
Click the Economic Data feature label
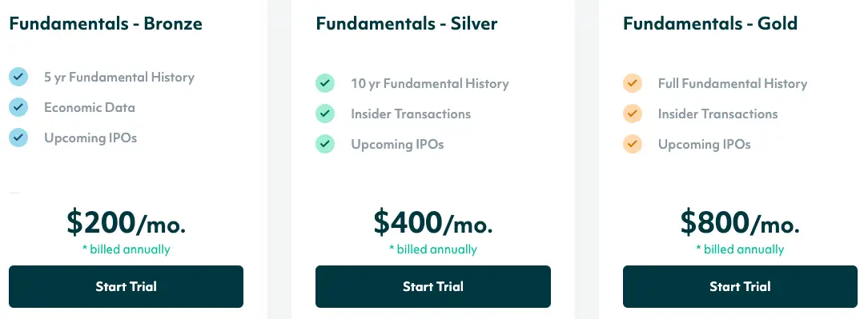click(90, 107)
